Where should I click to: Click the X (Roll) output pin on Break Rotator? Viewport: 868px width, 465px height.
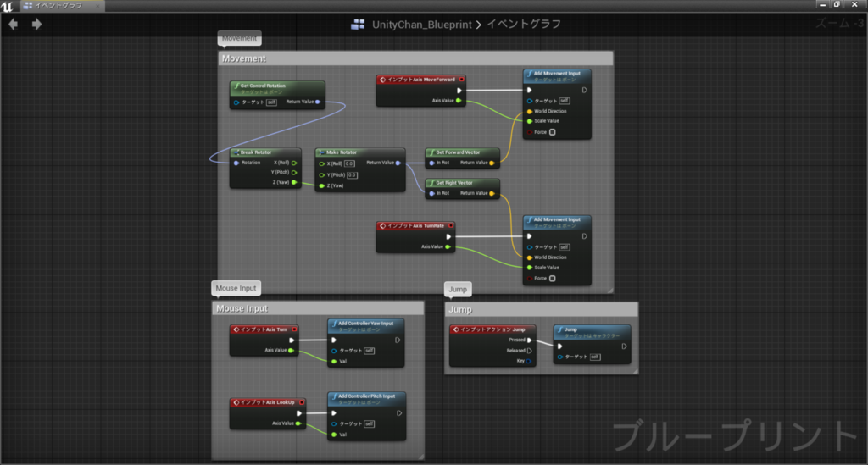pos(294,163)
